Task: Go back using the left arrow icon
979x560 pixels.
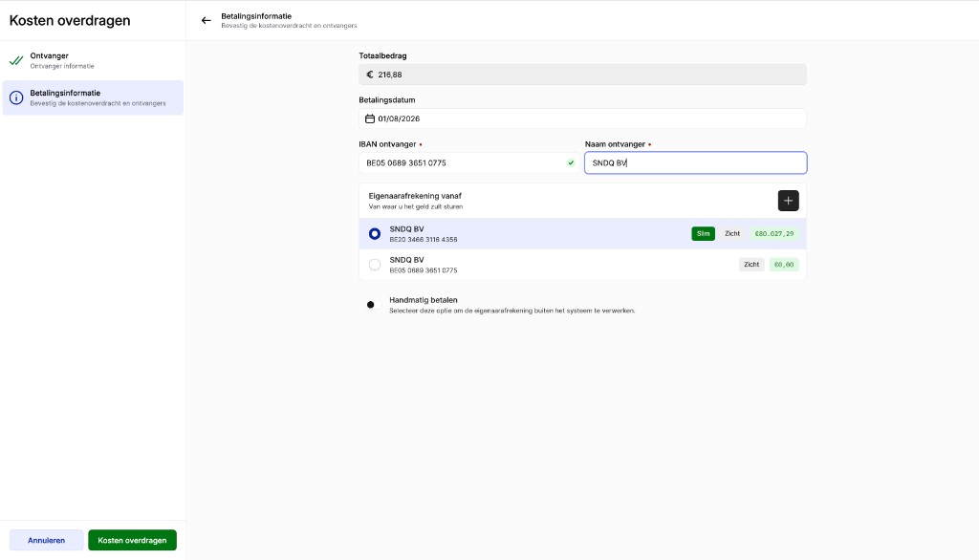Action: [x=207, y=21]
